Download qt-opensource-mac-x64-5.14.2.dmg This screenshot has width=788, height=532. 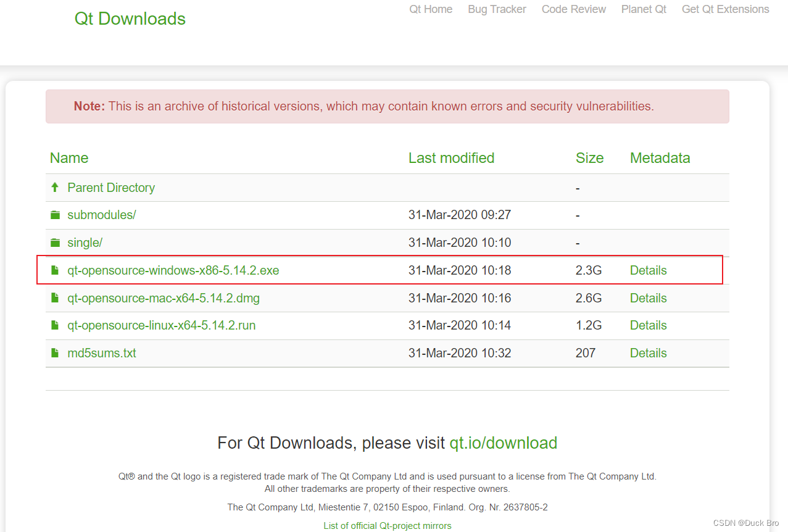coord(164,298)
